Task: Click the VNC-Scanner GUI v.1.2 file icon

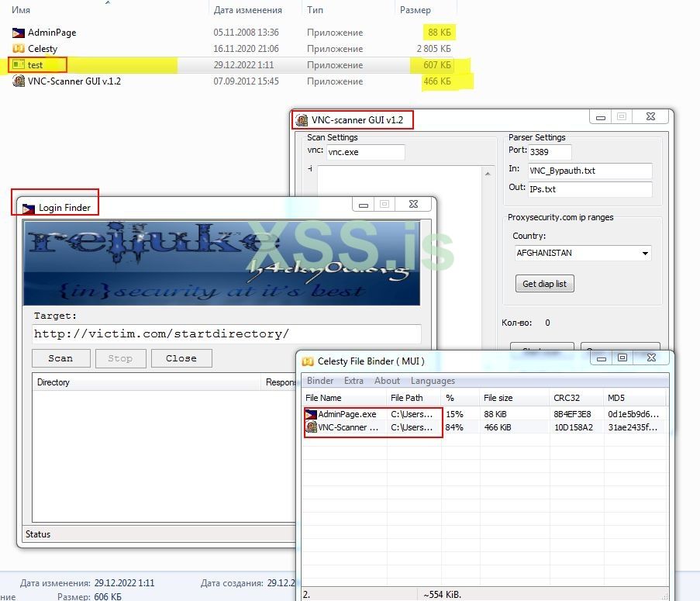Action: (19, 81)
